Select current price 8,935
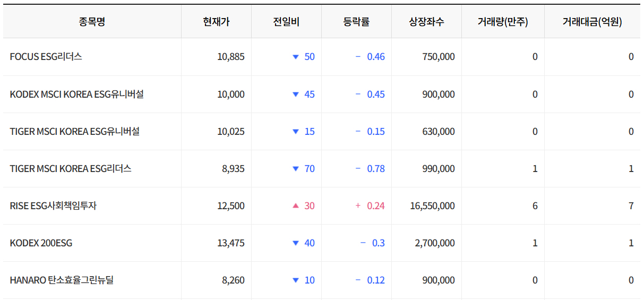The image size is (644, 300). tap(234, 168)
